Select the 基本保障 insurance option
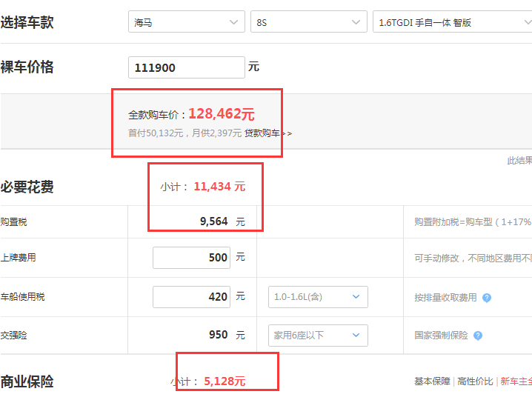Viewport: 532px width, 397px height. click(x=432, y=381)
